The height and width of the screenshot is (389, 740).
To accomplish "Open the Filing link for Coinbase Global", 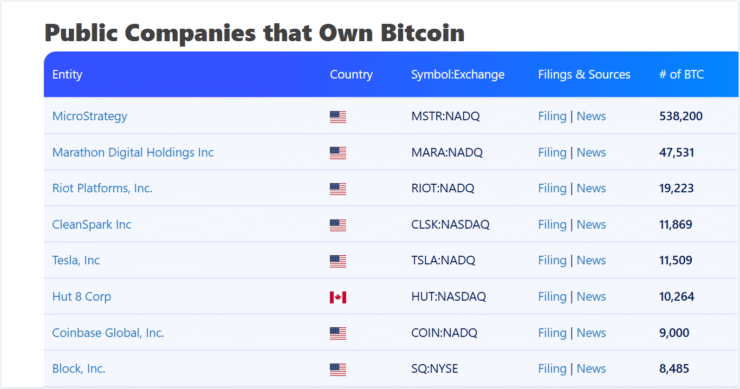I will [552, 333].
